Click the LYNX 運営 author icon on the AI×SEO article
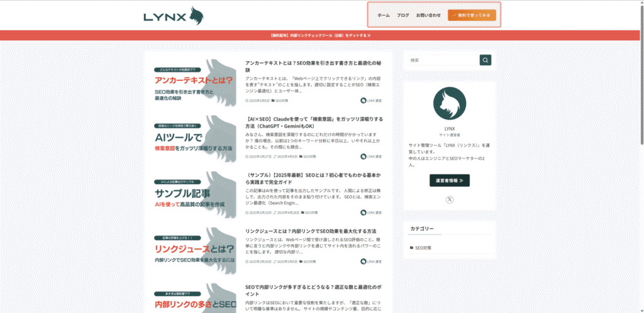Image resolution: width=644 pixels, height=313 pixels. point(364,156)
